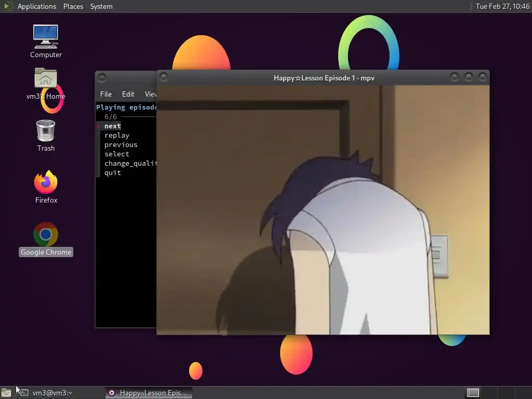
Task: Click the Happy☆Lesson Episode 1 - mpv title bar
Action: coord(324,78)
